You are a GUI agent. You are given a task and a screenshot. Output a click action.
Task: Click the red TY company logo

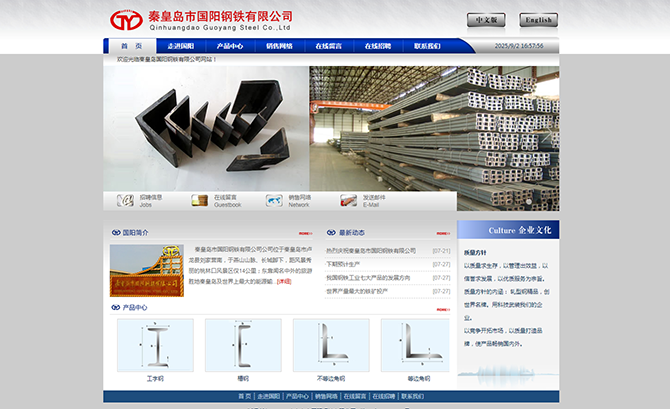[125, 20]
